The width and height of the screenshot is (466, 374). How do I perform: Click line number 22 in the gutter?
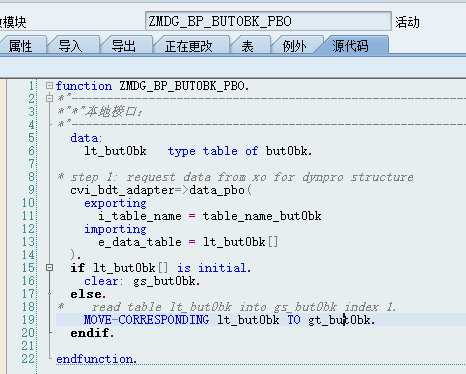pos(28,359)
